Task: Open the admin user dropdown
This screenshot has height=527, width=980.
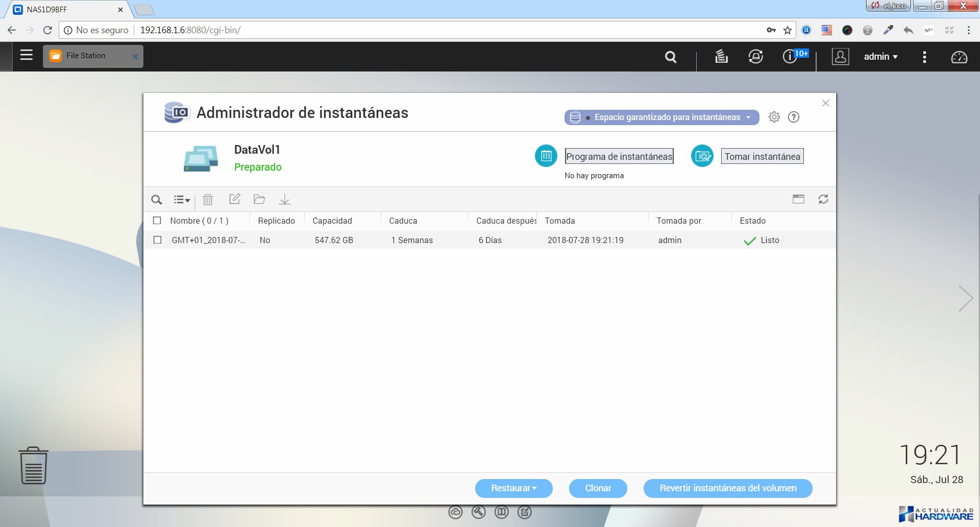Action: (880, 57)
